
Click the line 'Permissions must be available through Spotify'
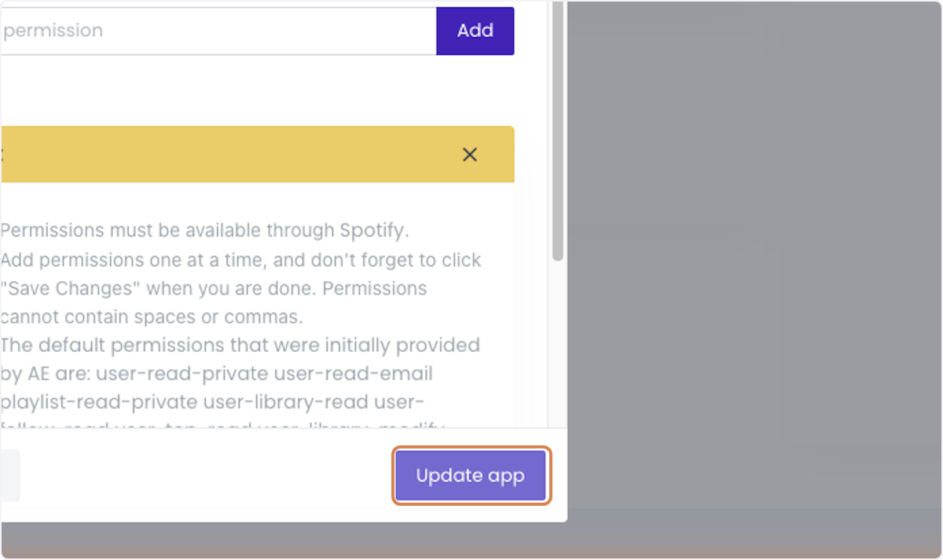(x=206, y=231)
